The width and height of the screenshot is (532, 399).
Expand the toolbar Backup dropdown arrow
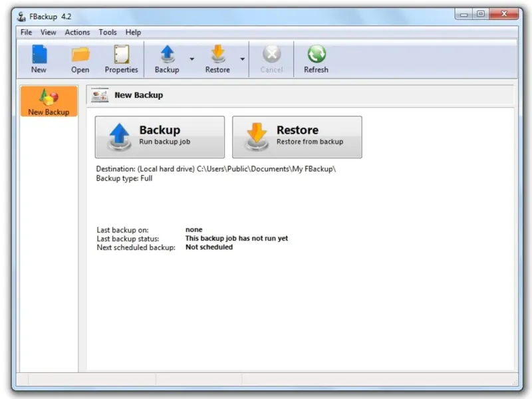[x=192, y=59]
